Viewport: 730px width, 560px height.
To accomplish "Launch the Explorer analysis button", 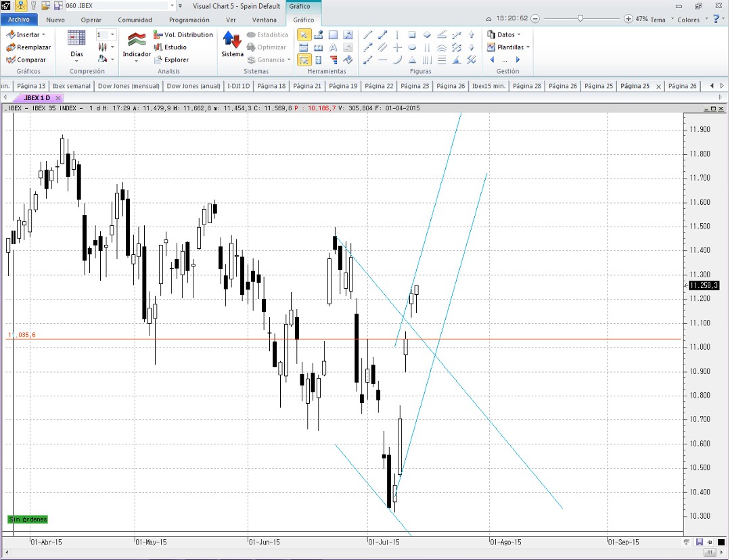I will coord(171,60).
